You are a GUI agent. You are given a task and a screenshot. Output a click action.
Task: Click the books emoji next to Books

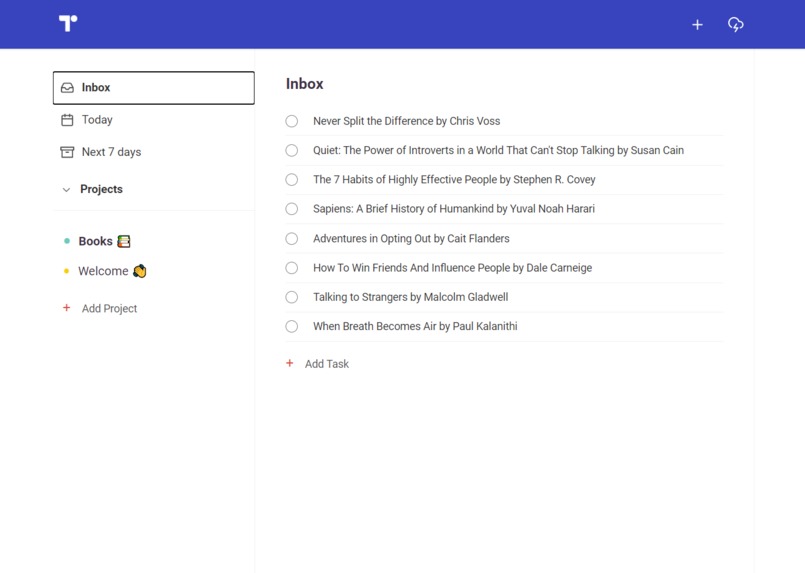(x=124, y=241)
